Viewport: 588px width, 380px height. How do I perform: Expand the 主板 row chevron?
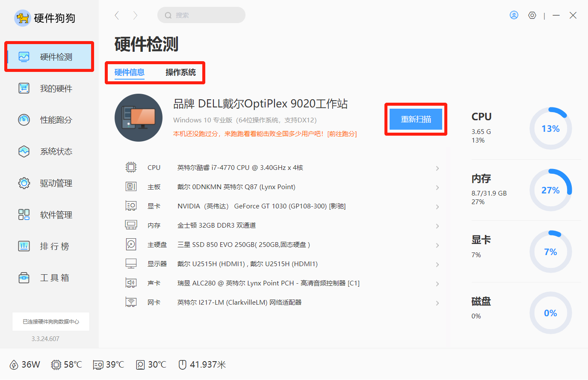click(437, 187)
